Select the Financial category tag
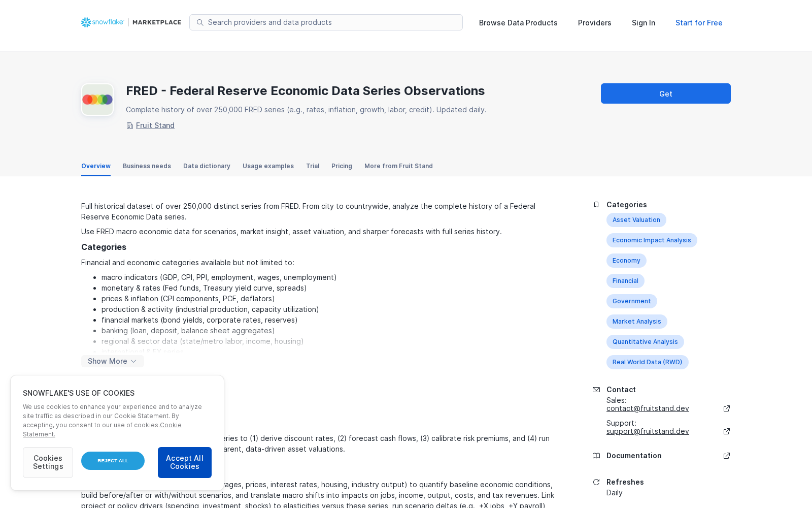The image size is (812, 508). pyautogui.click(x=625, y=281)
